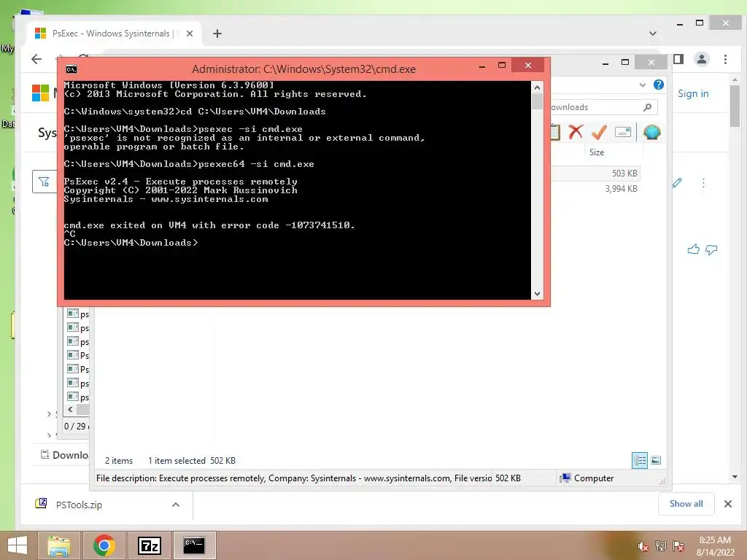Click the thumbs up feedback icon
The width and height of the screenshot is (747, 560).
tap(693, 249)
